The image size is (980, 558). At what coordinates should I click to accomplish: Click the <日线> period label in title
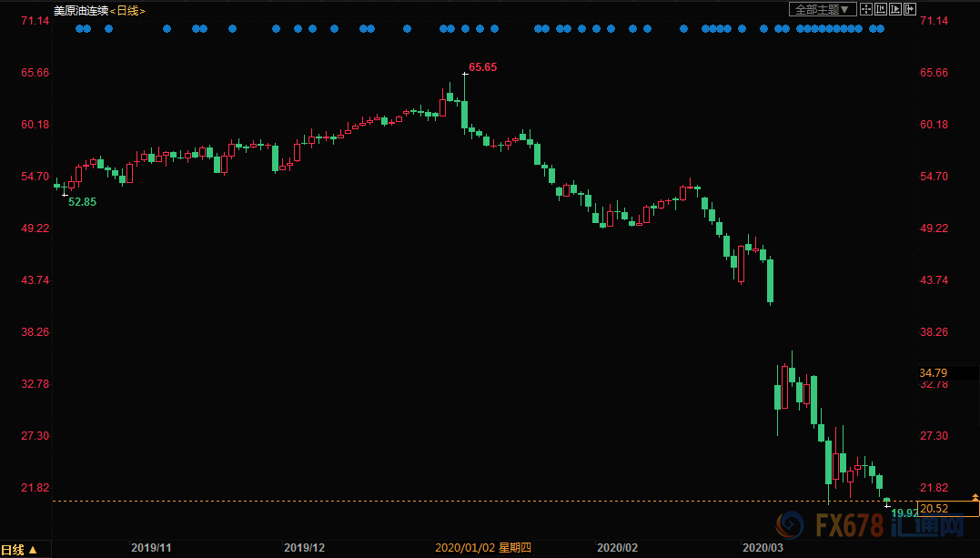[126, 9]
